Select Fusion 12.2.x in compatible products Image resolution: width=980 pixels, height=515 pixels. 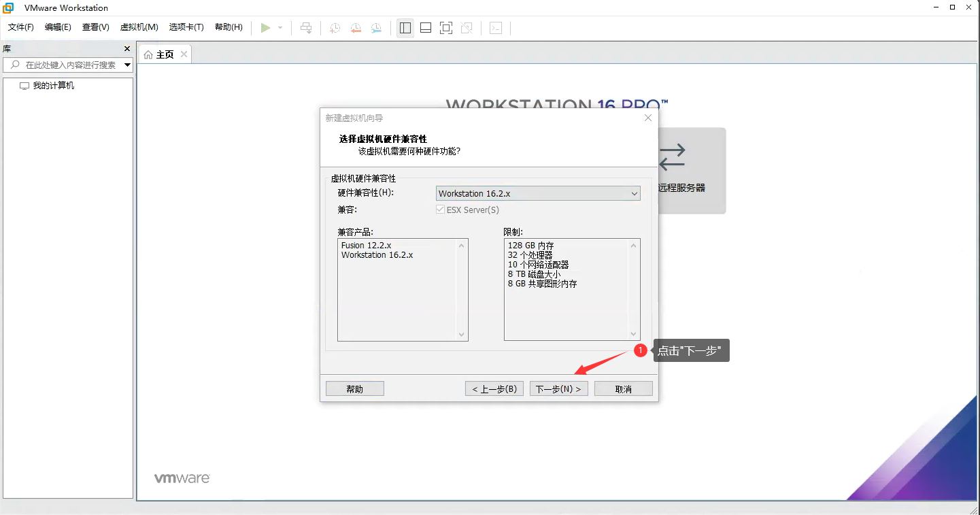[366, 246]
